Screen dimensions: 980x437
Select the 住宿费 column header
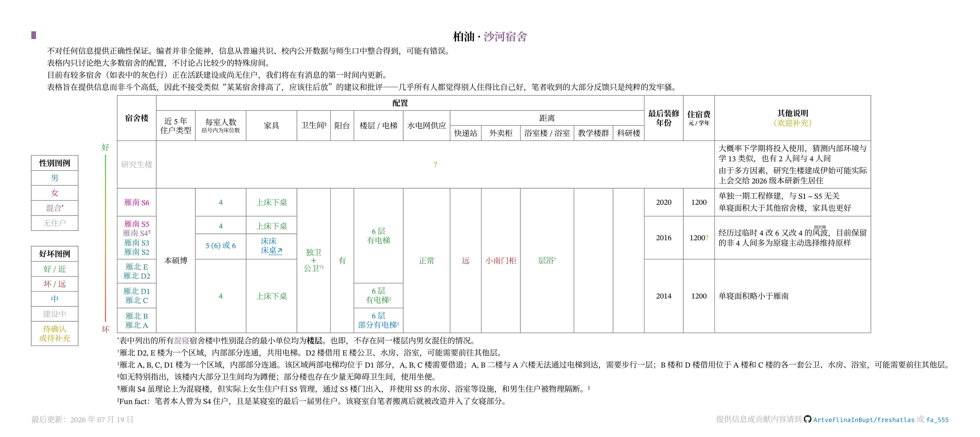699,118
